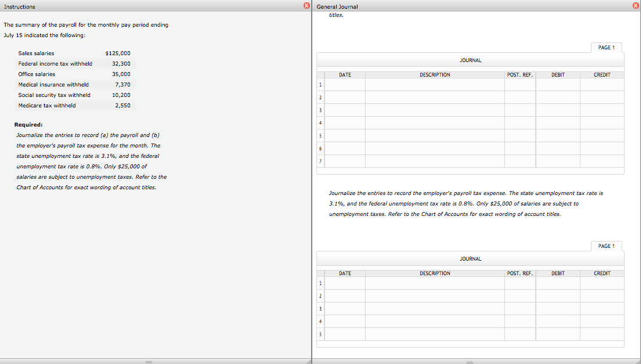Viewport: 642px width, 364px height.
Task: Click the lower journal row 2 description cell
Action: click(x=435, y=296)
